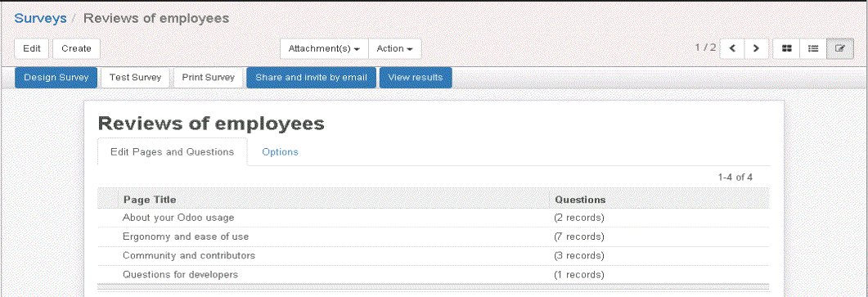Click View results button
Viewport: 868px width, 297px height.
[x=415, y=78]
